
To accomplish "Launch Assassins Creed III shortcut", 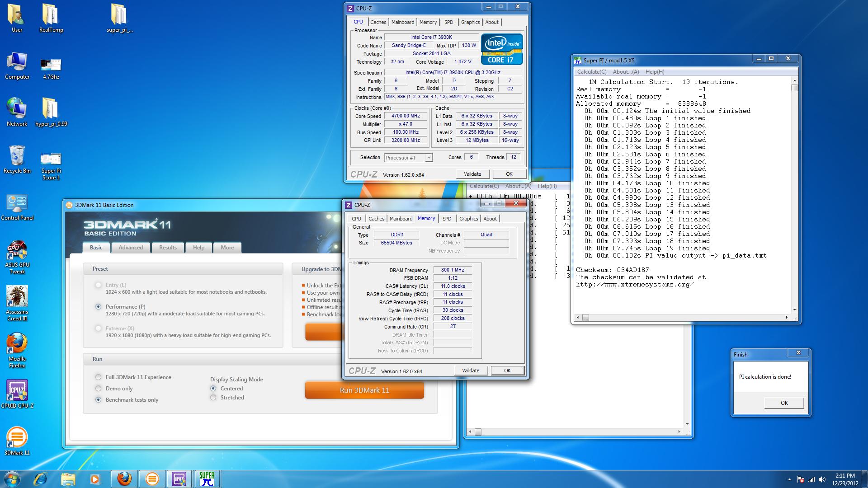I will click(x=17, y=303).
